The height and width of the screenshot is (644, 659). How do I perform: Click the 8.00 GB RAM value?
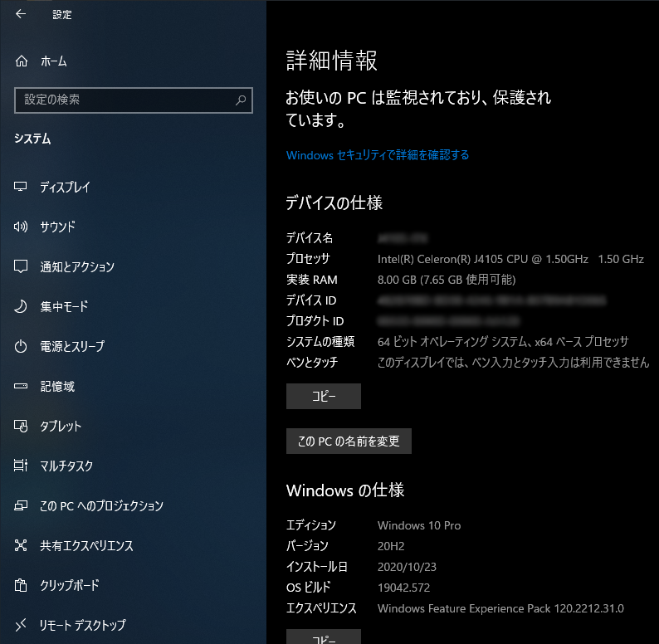447,280
